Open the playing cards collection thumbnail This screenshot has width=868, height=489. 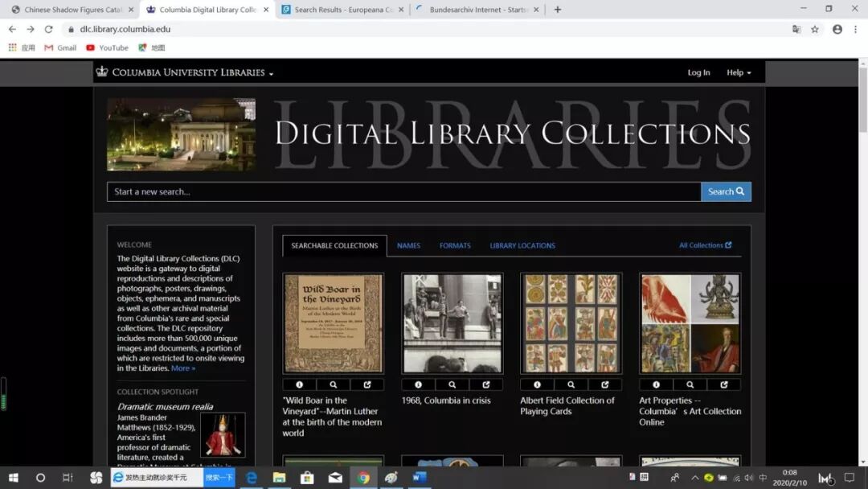pyautogui.click(x=571, y=323)
